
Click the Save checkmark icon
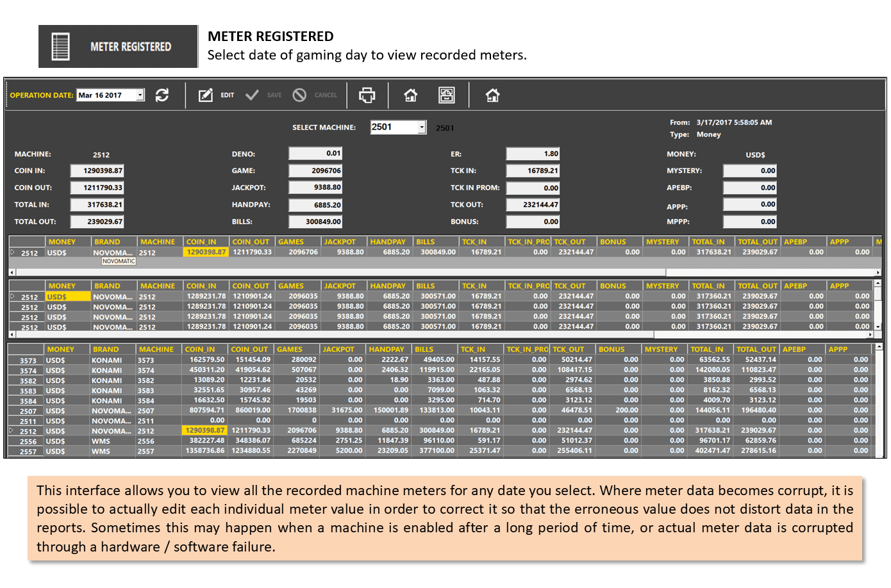pos(252,95)
